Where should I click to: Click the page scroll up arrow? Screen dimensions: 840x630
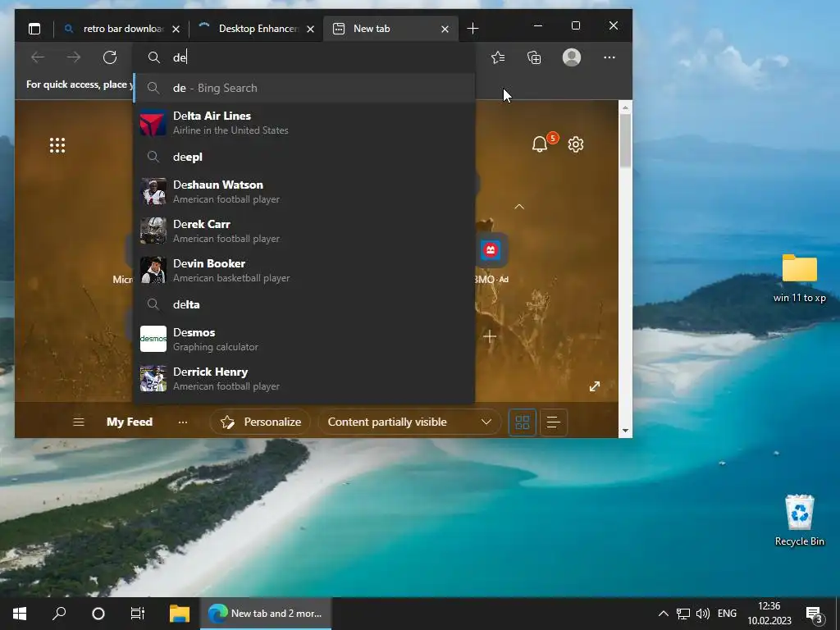[625, 107]
